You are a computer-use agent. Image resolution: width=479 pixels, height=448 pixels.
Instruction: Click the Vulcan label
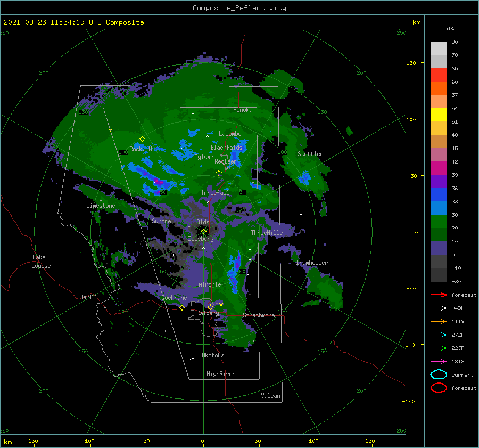[270, 396]
